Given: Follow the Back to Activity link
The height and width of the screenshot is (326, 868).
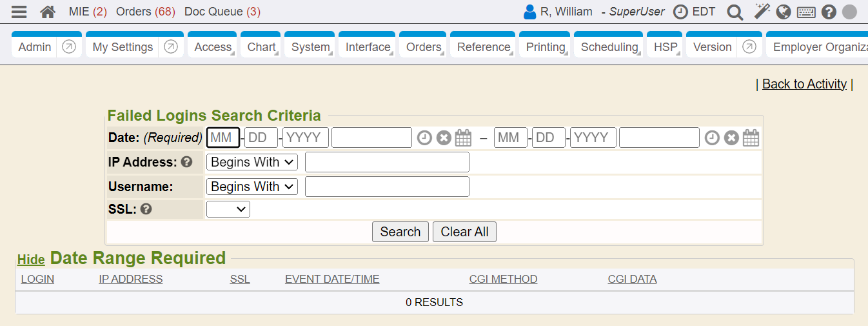Looking at the screenshot, I should coord(804,84).
